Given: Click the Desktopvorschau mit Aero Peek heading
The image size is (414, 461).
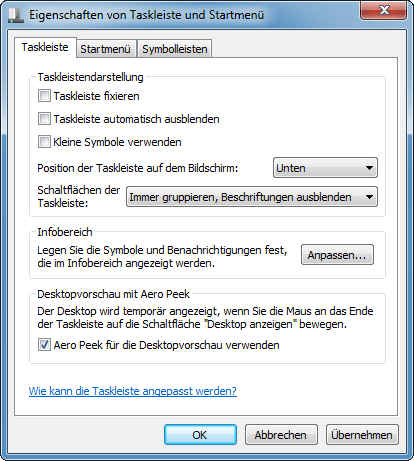Looking at the screenshot, I should (x=113, y=294).
